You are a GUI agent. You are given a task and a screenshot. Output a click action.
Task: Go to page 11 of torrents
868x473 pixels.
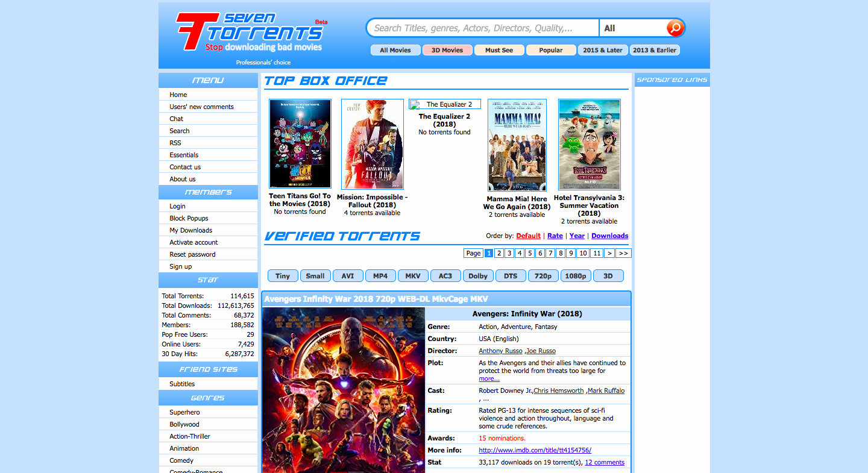tap(597, 253)
